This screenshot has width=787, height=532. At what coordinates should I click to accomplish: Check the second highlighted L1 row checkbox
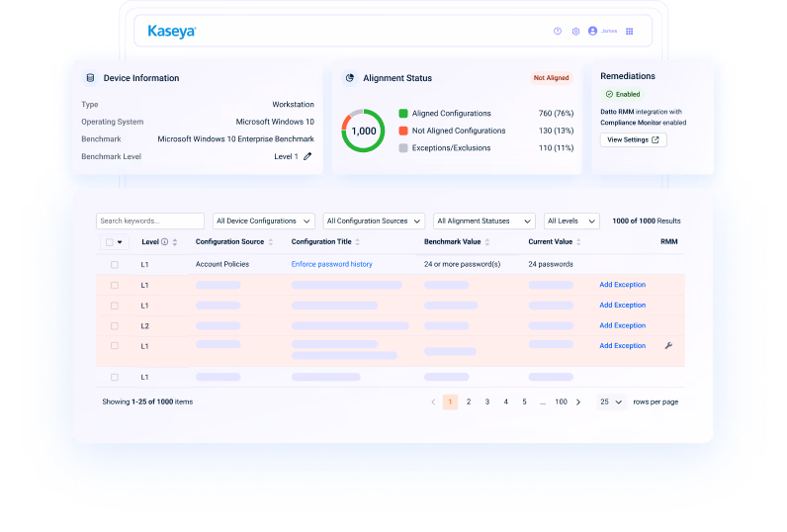pos(115,306)
